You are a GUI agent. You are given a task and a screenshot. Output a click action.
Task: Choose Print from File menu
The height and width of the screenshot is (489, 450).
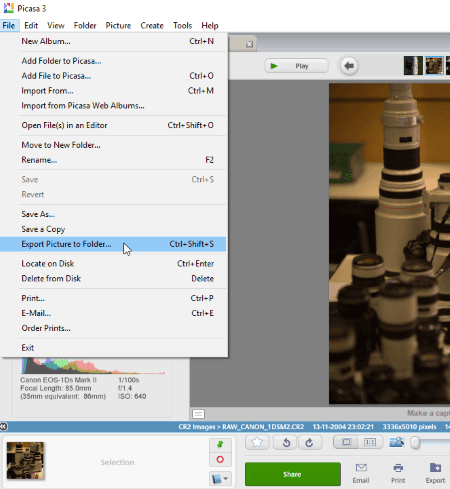click(x=113, y=298)
